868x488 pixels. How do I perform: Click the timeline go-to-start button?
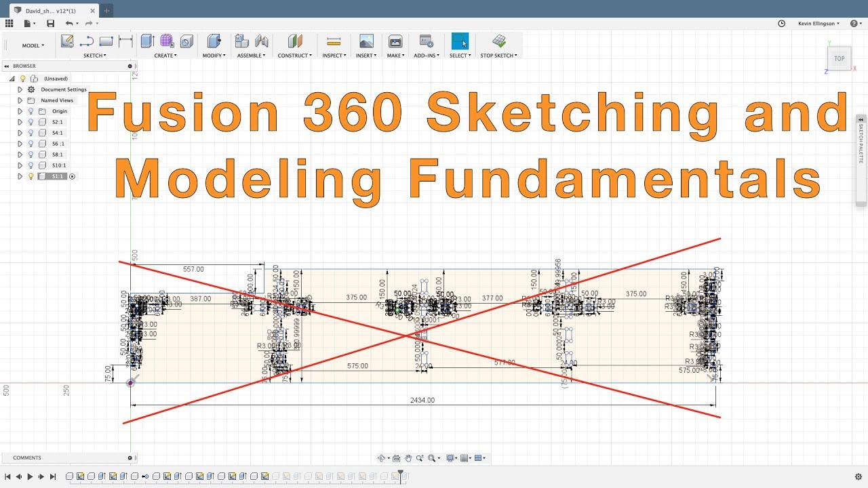point(7,476)
